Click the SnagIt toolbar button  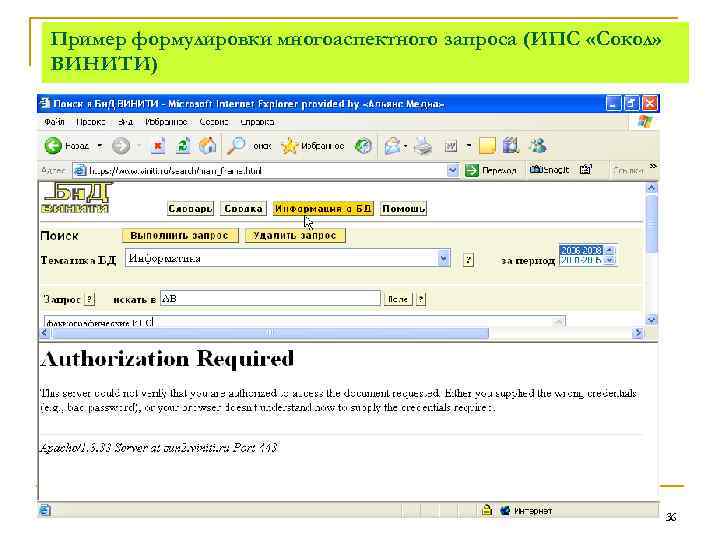(550, 170)
